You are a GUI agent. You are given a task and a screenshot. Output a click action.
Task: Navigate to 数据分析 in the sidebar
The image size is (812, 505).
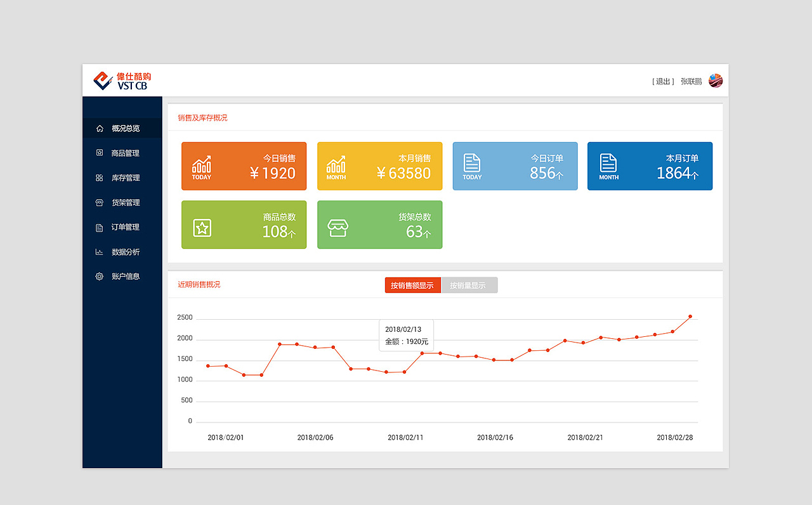pos(122,252)
